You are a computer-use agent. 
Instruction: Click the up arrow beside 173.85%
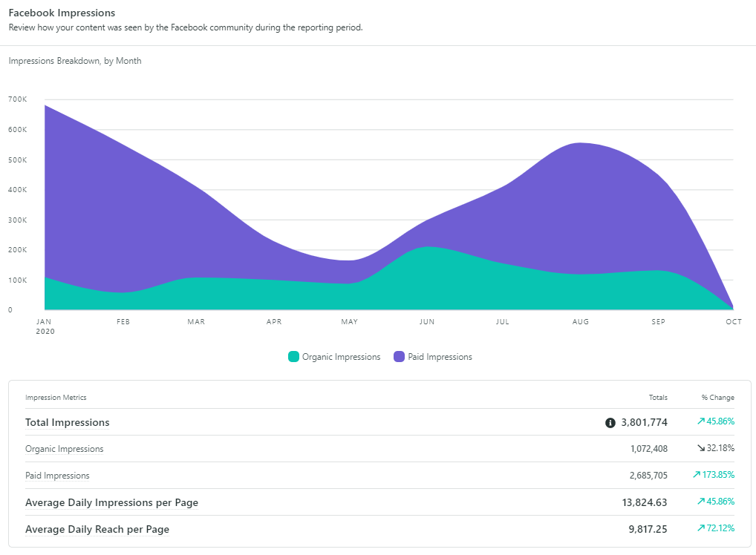pyautogui.click(x=696, y=475)
